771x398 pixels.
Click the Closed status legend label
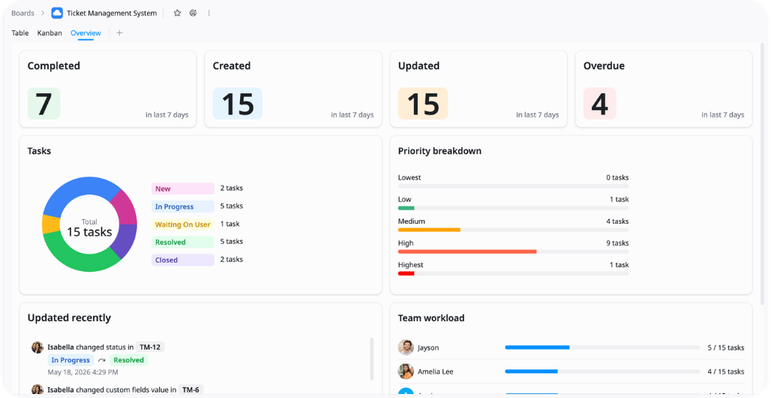point(183,260)
